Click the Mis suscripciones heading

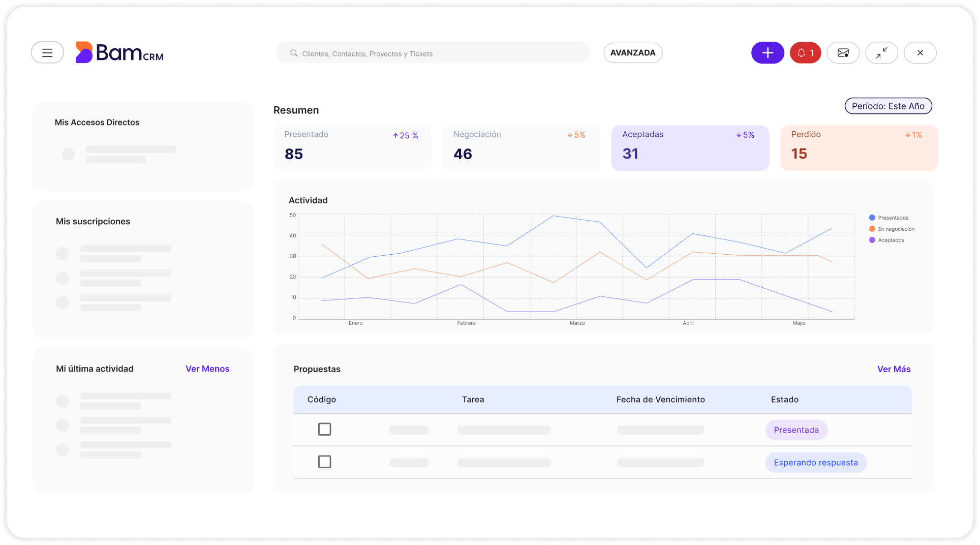(x=93, y=221)
